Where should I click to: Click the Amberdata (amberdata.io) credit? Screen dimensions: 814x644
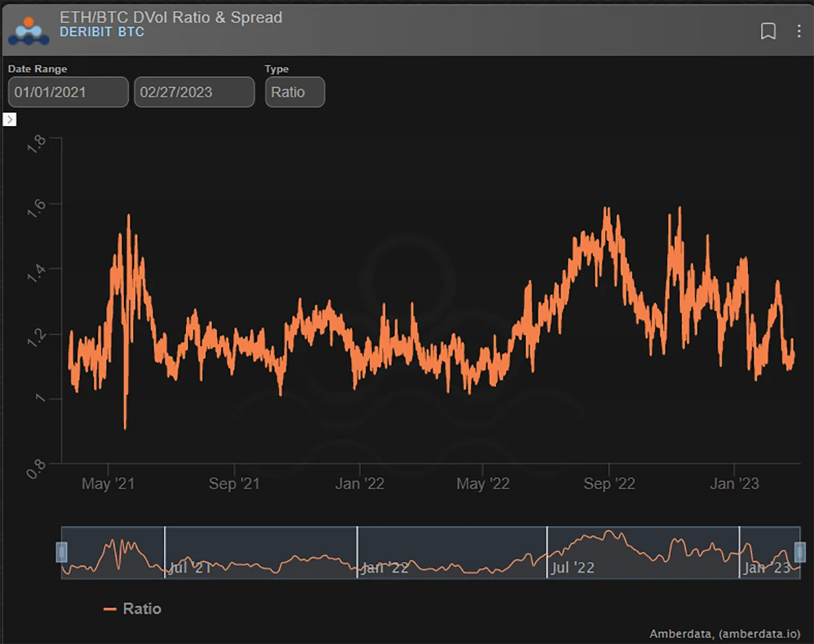(x=724, y=634)
